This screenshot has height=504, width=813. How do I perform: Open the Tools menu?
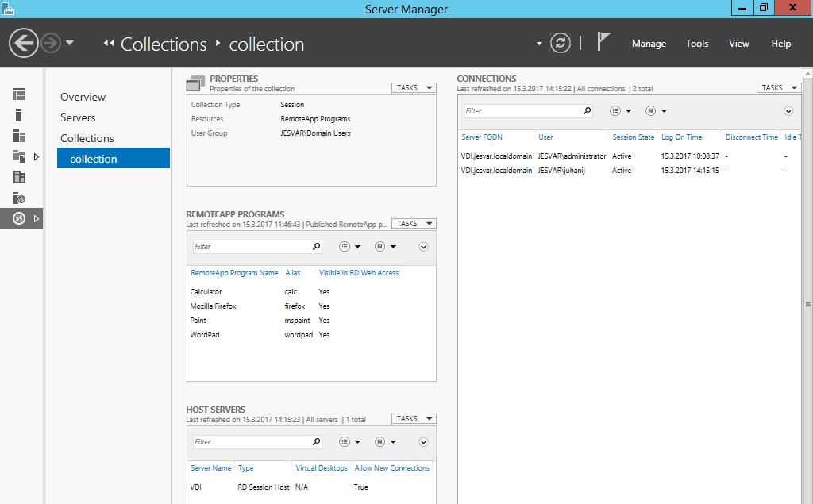click(696, 44)
